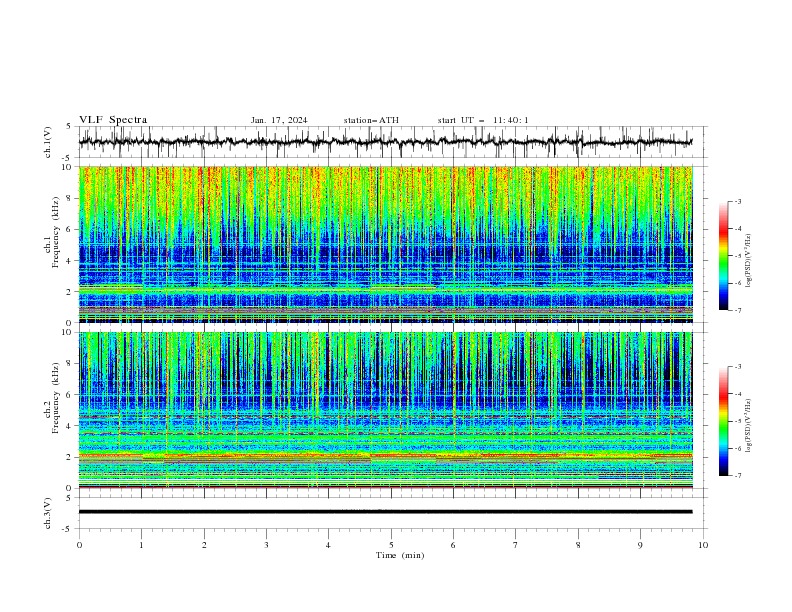Image resolution: width=792 pixels, height=612 pixels.
Task: Click the "7" tick on the time axis
Action: point(516,545)
